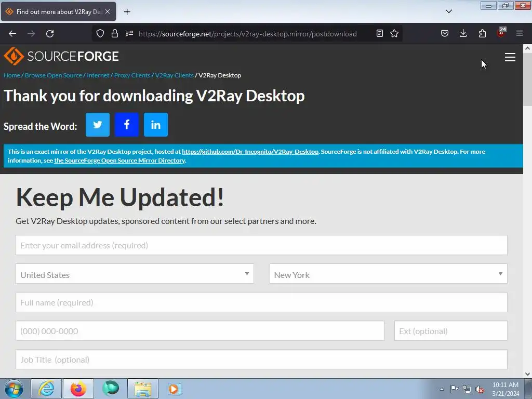Click the Full name field
The image size is (532, 399).
262,302
